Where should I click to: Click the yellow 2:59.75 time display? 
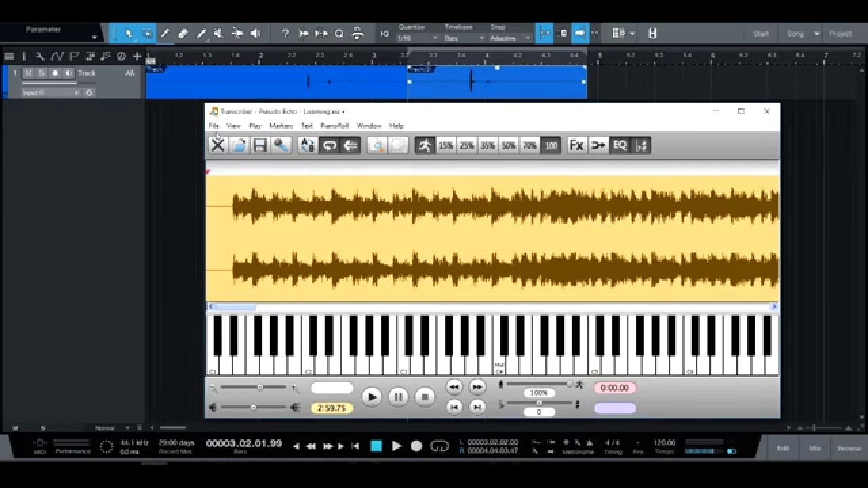point(332,408)
